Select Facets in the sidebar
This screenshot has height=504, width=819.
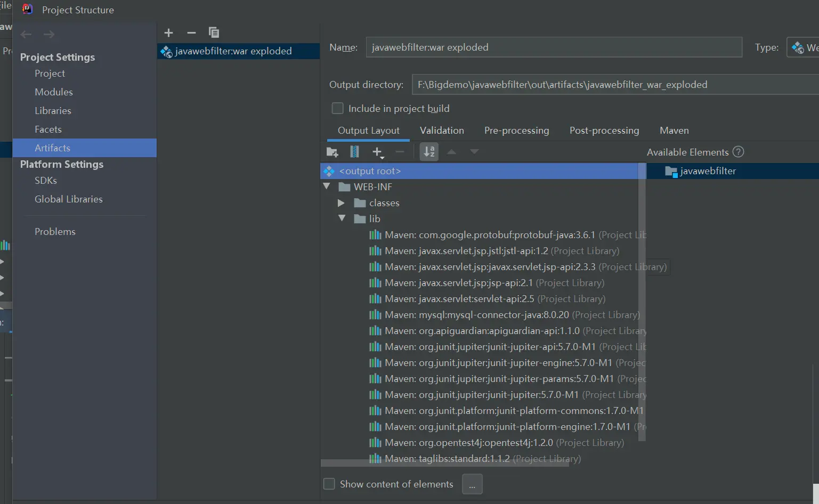85,129
